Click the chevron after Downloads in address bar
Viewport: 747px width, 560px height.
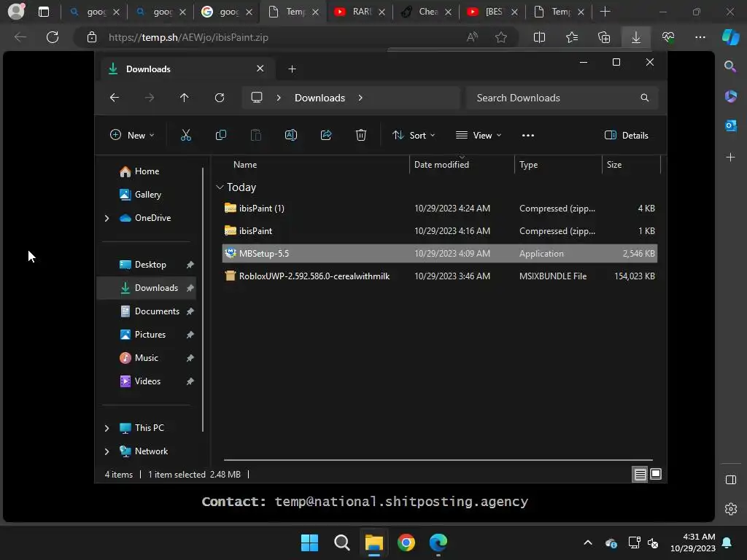(x=360, y=98)
